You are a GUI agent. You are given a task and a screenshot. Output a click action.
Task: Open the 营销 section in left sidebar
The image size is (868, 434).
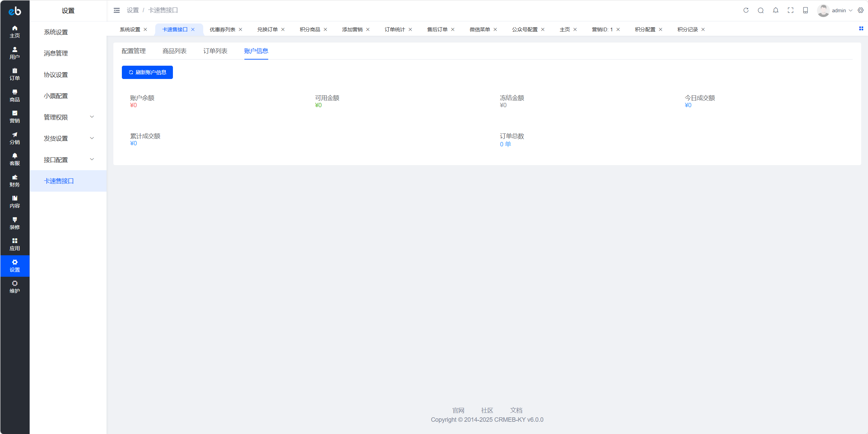(15, 117)
